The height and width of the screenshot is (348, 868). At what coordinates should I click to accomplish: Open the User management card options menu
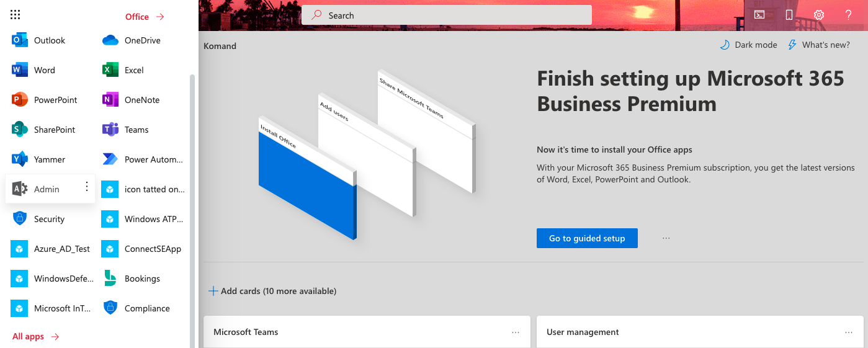849,332
